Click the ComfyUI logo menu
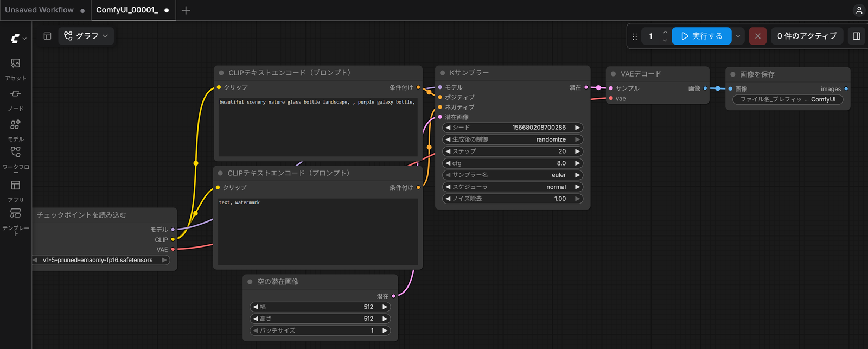The image size is (868, 349). (18, 38)
